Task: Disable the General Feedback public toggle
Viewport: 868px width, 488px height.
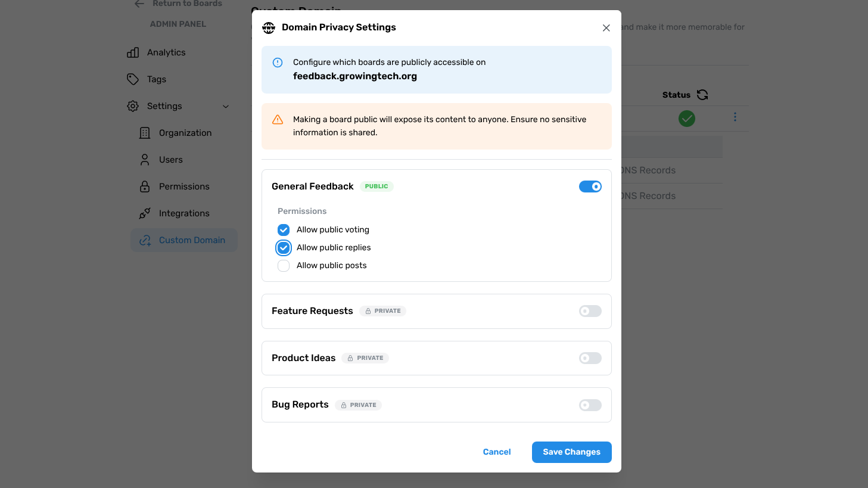Action: [590, 187]
